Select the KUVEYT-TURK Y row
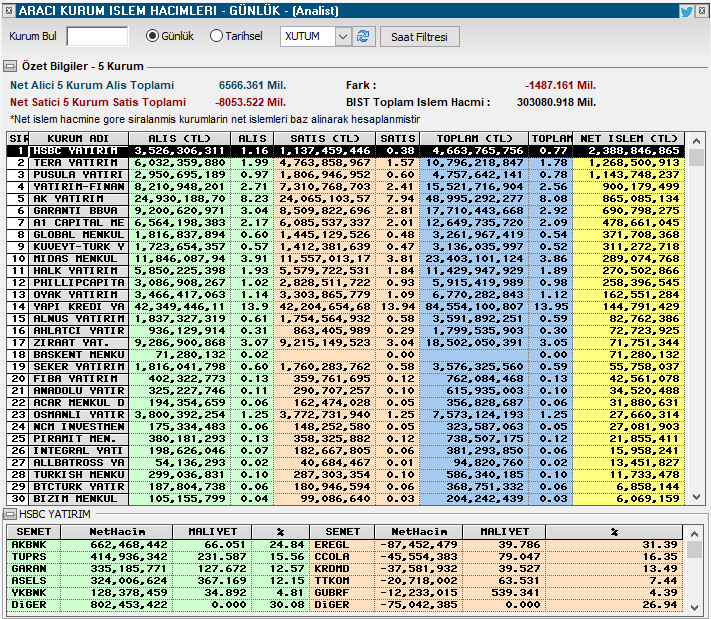 346,247
